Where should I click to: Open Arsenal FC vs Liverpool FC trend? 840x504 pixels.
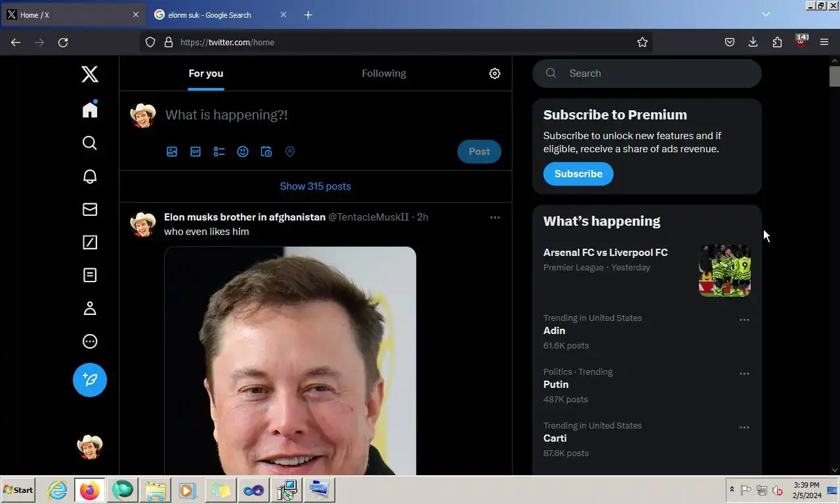[606, 253]
